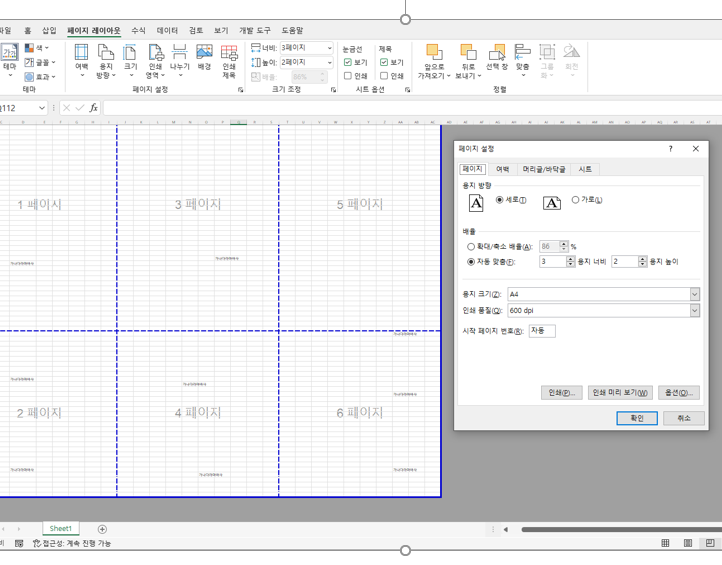Open 수식 ribbon tab

(138, 30)
